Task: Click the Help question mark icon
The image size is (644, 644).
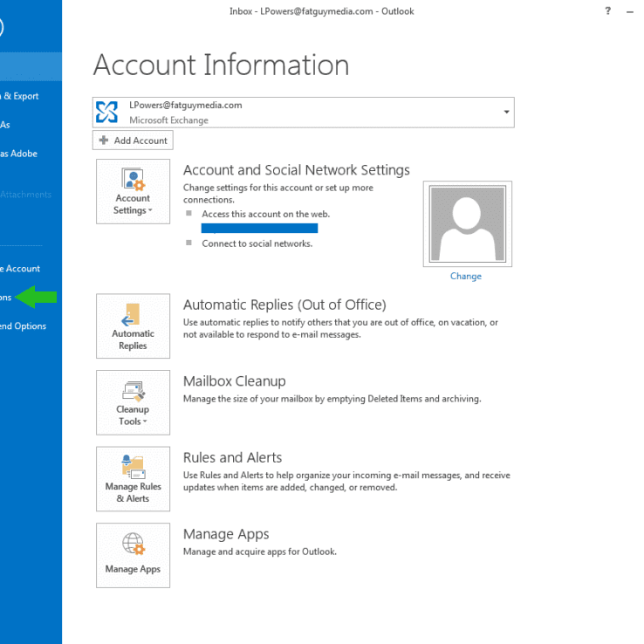Action: pos(607,11)
